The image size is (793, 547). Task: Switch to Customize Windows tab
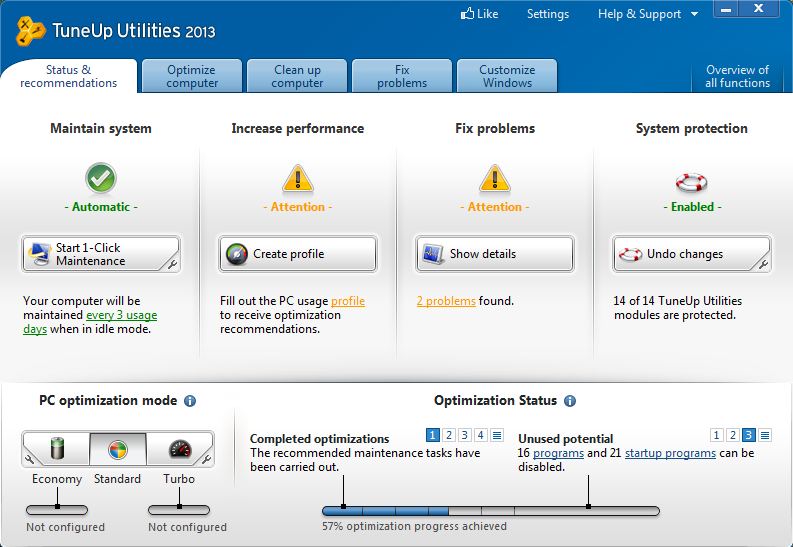(507, 76)
